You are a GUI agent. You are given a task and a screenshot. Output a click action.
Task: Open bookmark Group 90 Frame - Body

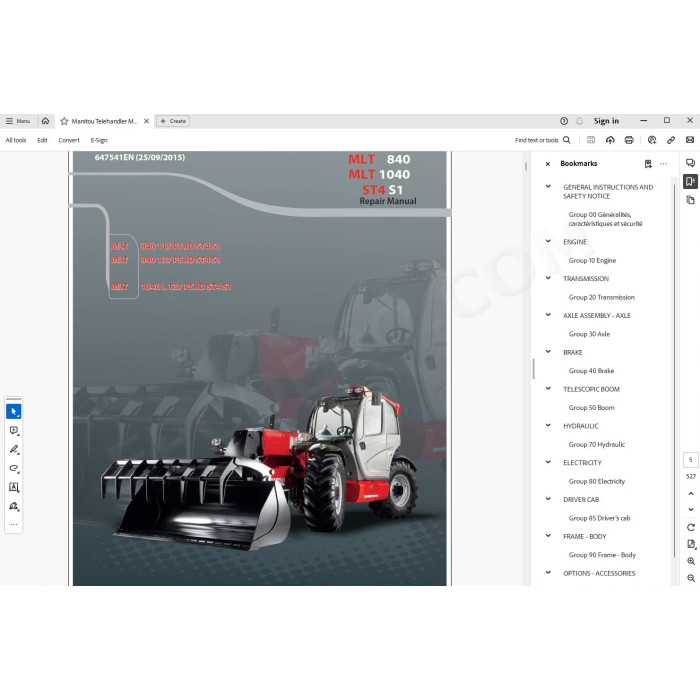tap(602, 555)
